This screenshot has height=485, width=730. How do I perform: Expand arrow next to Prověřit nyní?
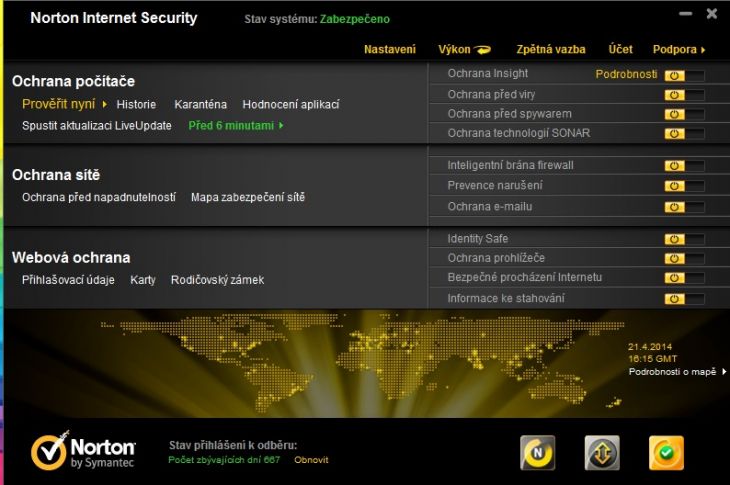pos(104,104)
